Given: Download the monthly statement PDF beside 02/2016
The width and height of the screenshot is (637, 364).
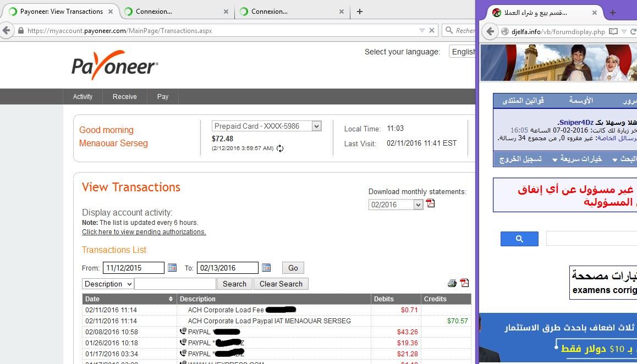Looking at the screenshot, I should pos(430,203).
